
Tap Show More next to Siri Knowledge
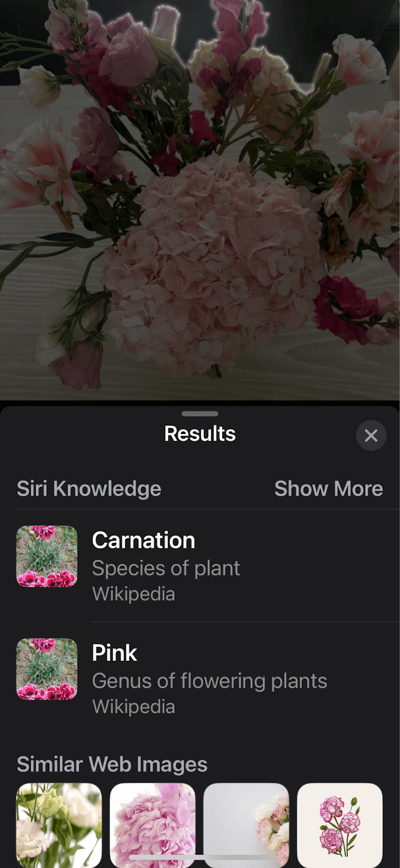tap(328, 489)
